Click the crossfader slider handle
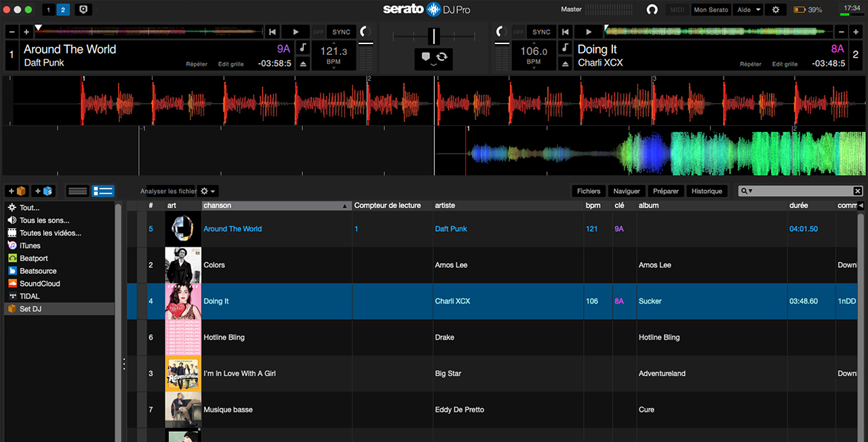This screenshot has height=442, width=868. click(x=434, y=36)
